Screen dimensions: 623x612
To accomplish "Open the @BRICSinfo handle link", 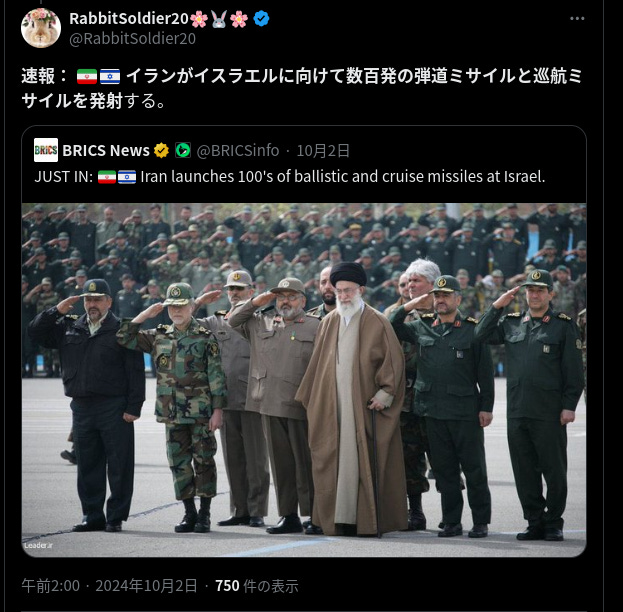I will [238, 151].
